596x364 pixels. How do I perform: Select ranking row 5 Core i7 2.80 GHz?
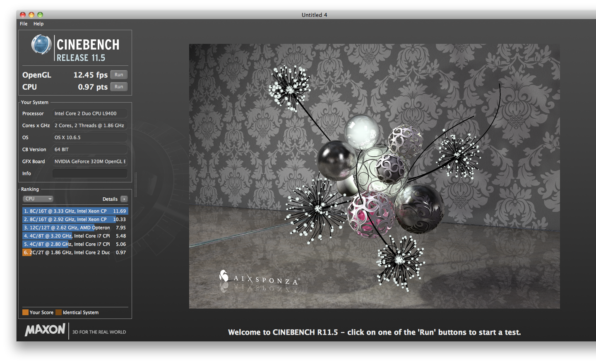(75, 244)
